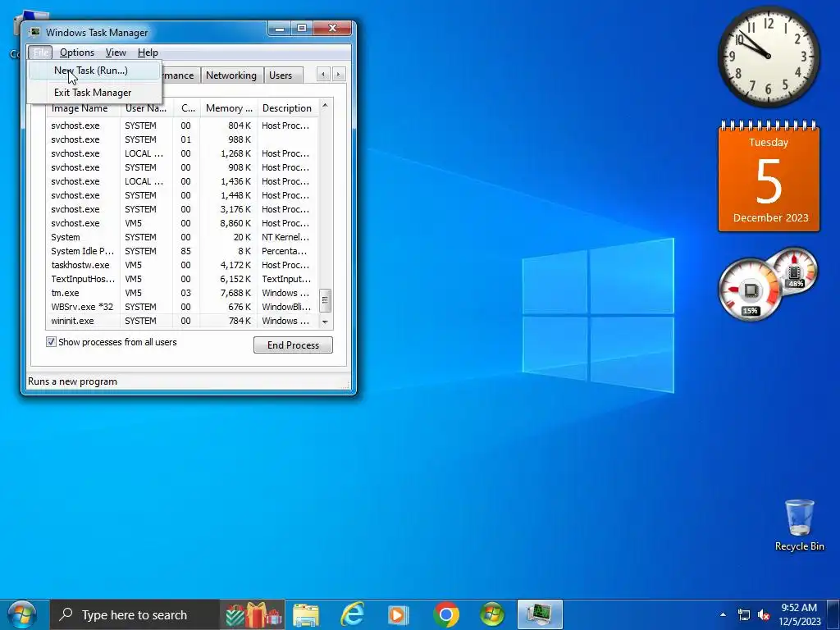840x630 pixels.
Task: Click the Task Manager title bar icon
Action: coord(34,32)
